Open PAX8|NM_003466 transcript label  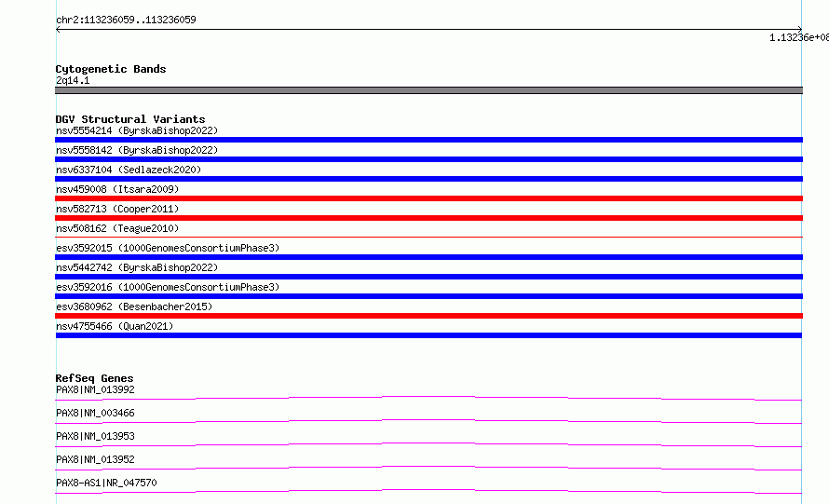[95, 413]
